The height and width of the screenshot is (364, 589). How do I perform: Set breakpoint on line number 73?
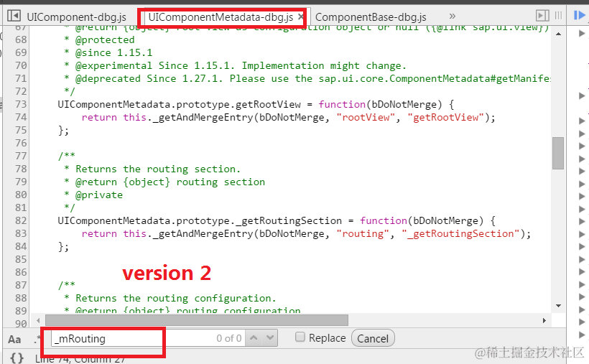[21, 104]
